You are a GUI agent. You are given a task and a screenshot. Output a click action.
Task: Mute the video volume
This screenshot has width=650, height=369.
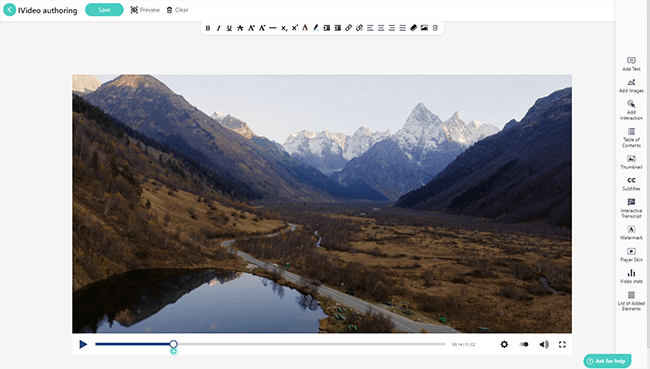click(544, 344)
